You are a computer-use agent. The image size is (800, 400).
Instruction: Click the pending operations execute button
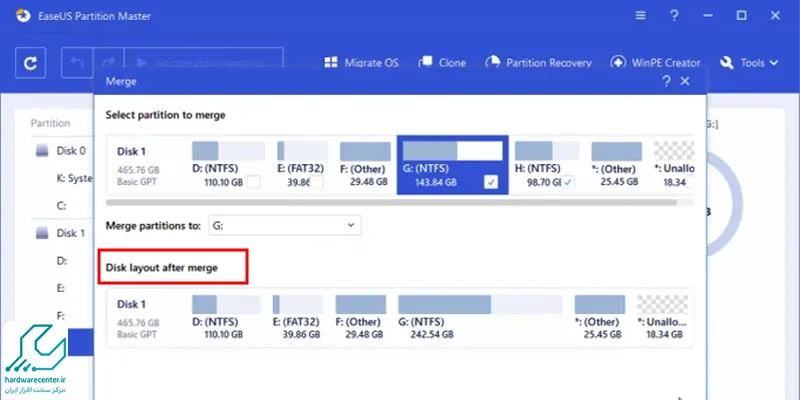click(204, 63)
